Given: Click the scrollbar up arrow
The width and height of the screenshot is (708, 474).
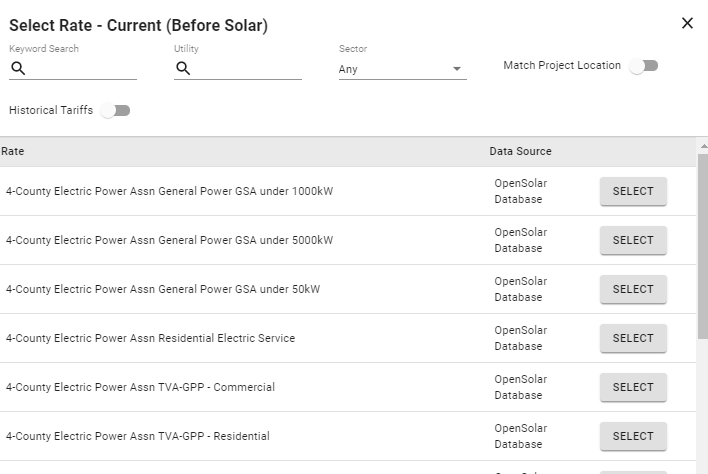Looking at the screenshot, I should pyautogui.click(x=703, y=146).
